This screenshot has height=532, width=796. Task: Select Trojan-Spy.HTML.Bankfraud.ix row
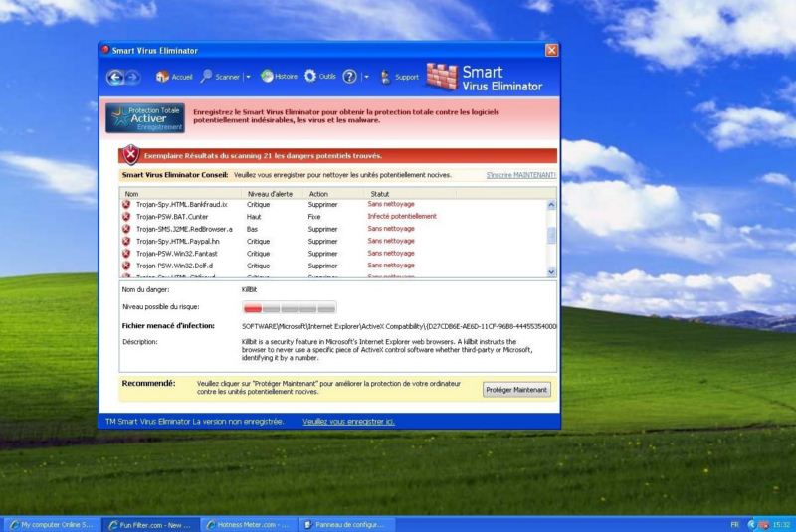tap(333, 205)
